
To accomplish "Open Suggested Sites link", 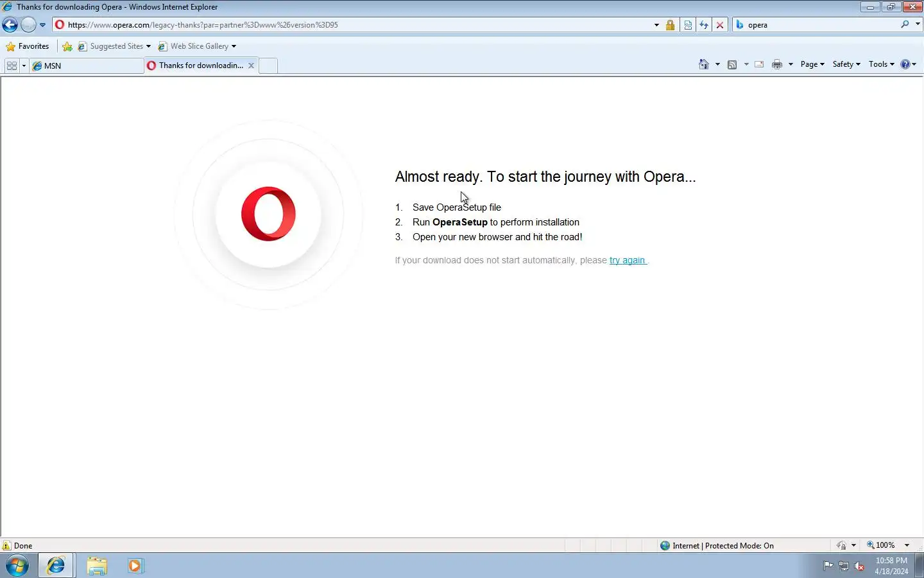I will tap(114, 46).
